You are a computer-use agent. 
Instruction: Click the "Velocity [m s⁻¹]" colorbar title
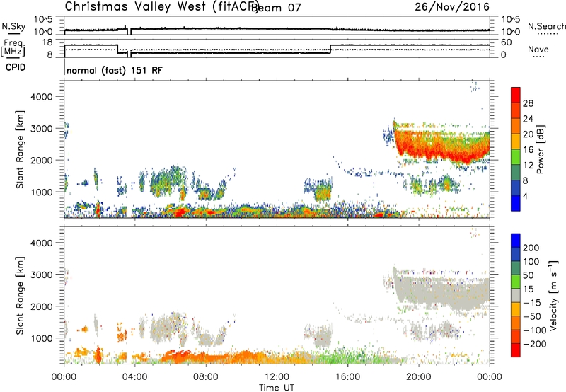pyautogui.click(x=553, y=295)
